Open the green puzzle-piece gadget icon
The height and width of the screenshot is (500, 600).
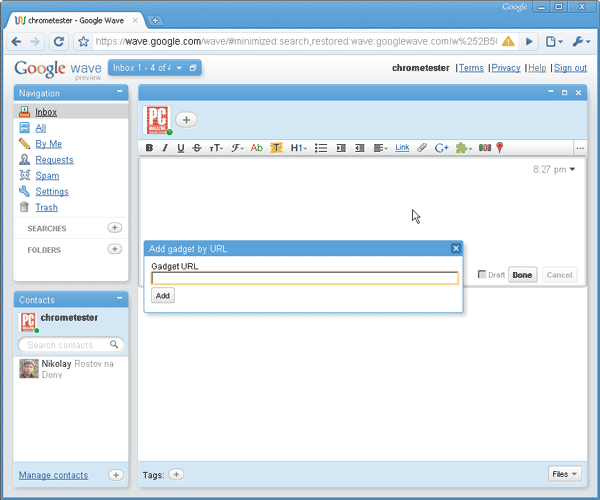pos(463,148)
